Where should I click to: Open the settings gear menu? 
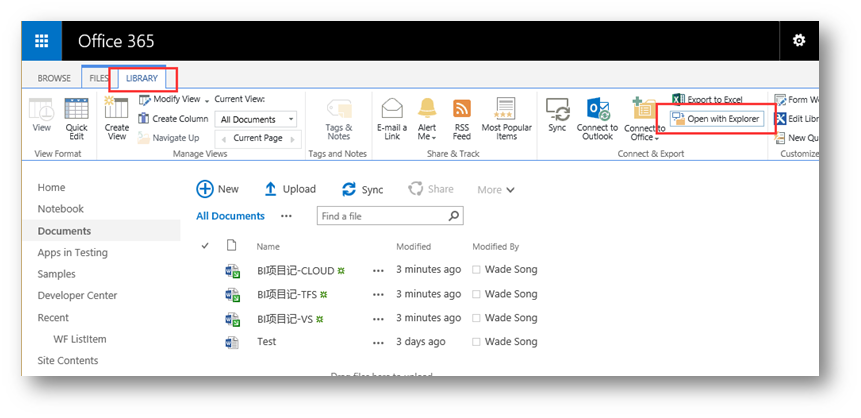click(x=799, y=41)
